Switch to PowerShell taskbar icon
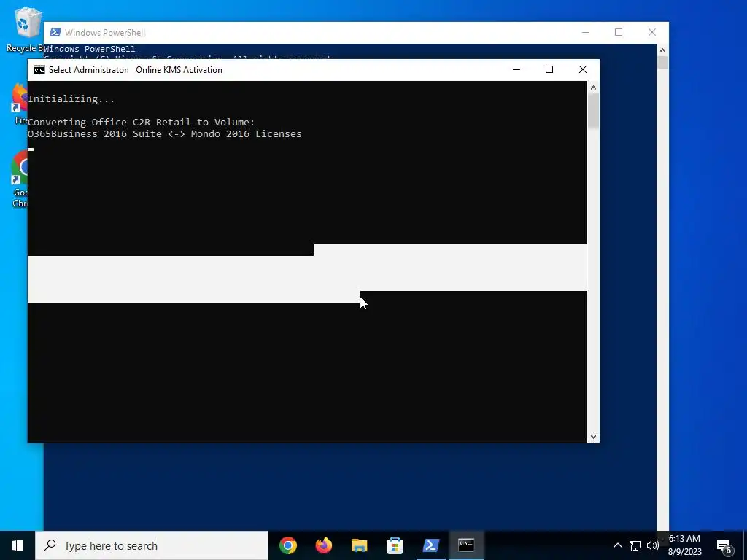The height and width of the screenshot is (560, 747). pyautogui.click(x=430, y=545)
